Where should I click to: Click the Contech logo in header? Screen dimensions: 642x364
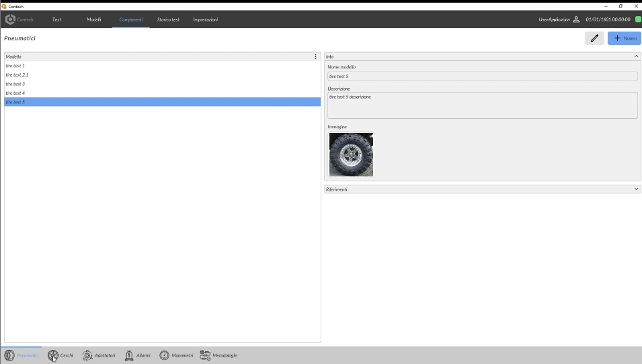point(11,19)
